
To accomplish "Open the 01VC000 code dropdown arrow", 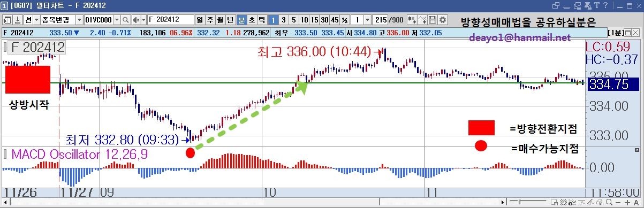I will pos(117,20).
